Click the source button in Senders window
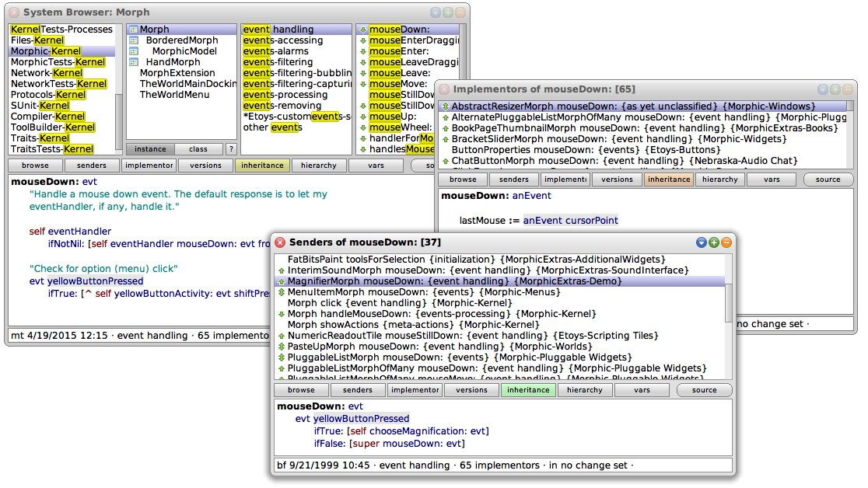 [704, 389]
